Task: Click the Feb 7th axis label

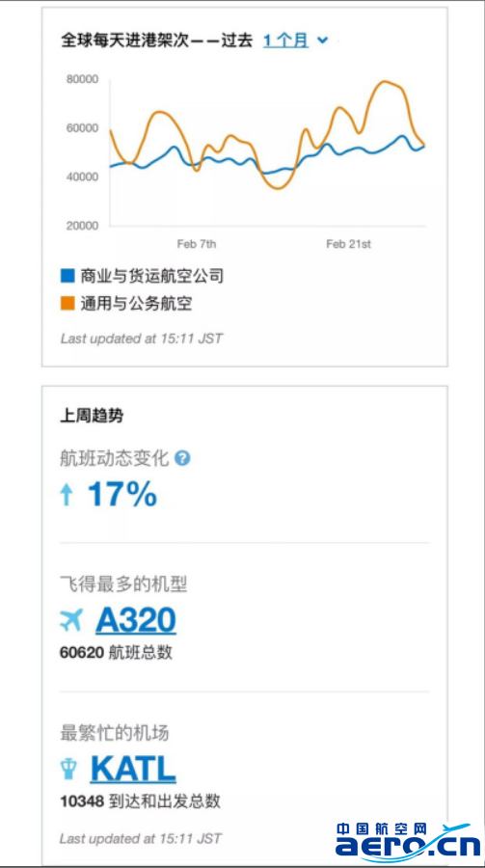Action: click(197, 244)
